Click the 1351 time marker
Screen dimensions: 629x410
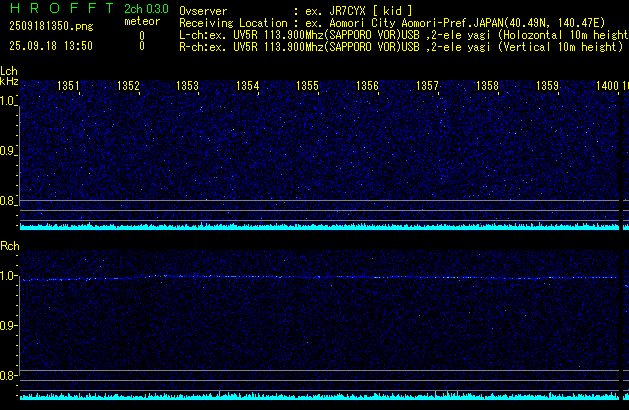pos(68,87)
